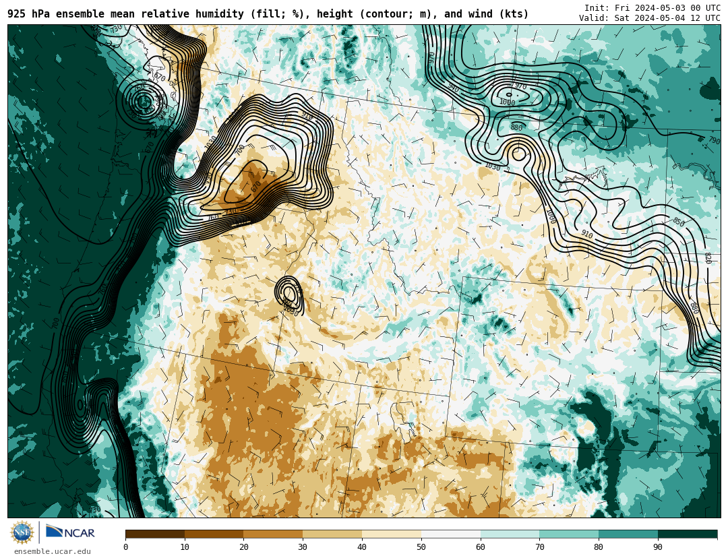This screenshot has height=560, width=728.
Task: Click the colorbar tick label '90'
Action: point(658,547)
